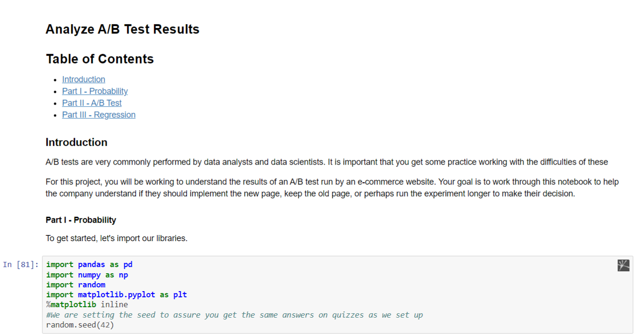Go to the Part III - Regression link
This screenshot has width=644, height=336.
pyautogui.click(x=99, y=115)
